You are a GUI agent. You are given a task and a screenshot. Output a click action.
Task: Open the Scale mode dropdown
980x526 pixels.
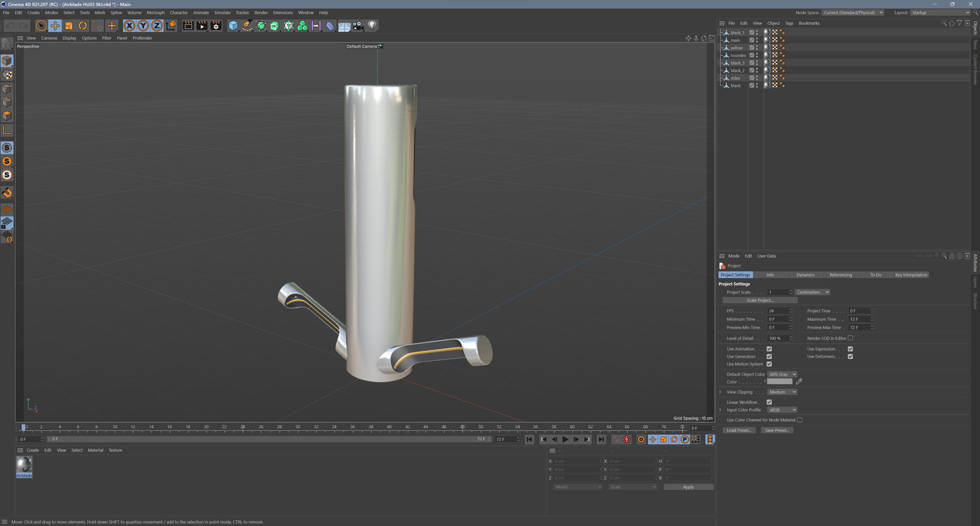tap(633, 487)
